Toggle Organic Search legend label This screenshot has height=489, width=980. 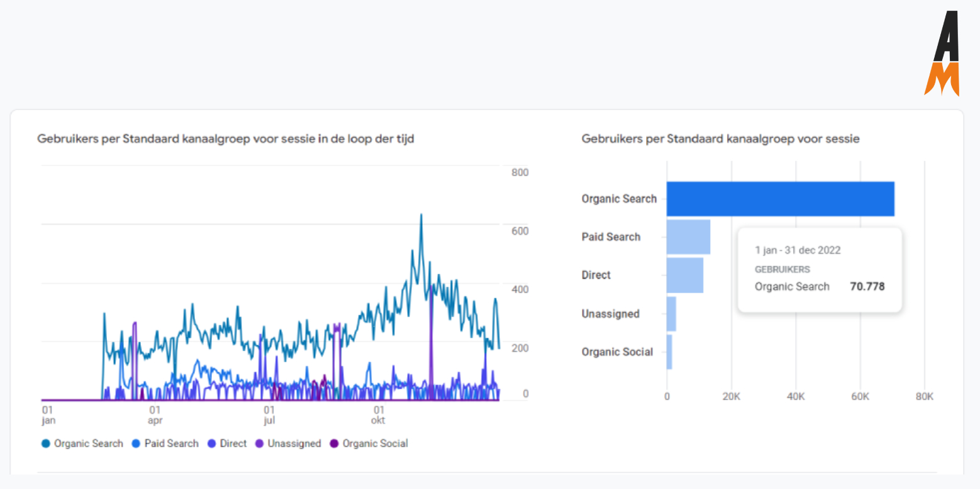click(x=89, y=444)
